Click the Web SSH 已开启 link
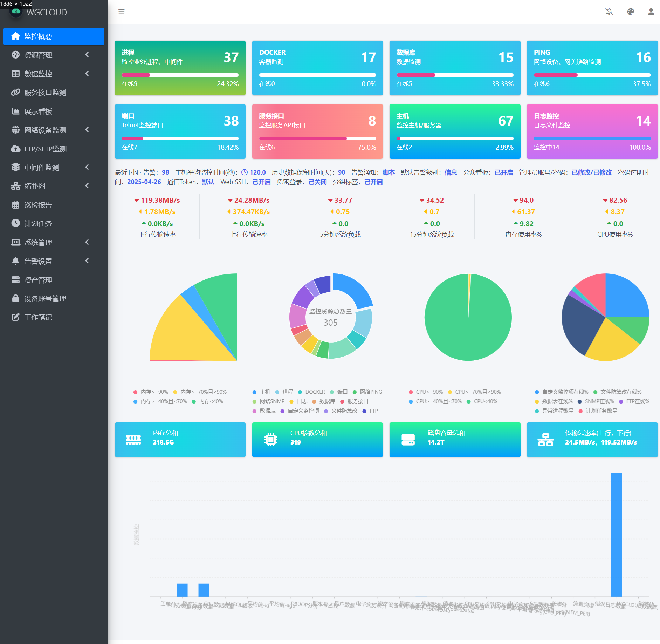 (261, 182)
